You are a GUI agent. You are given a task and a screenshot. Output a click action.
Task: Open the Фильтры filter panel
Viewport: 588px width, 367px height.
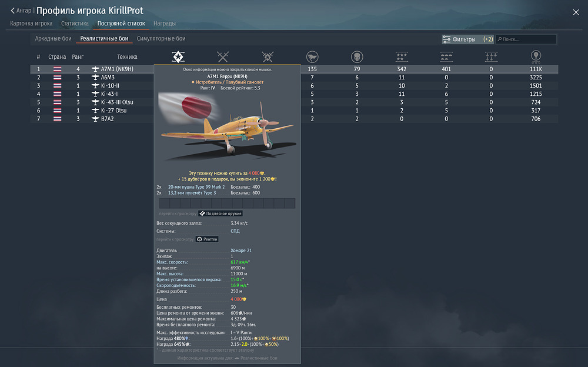(x=467, y=39)
